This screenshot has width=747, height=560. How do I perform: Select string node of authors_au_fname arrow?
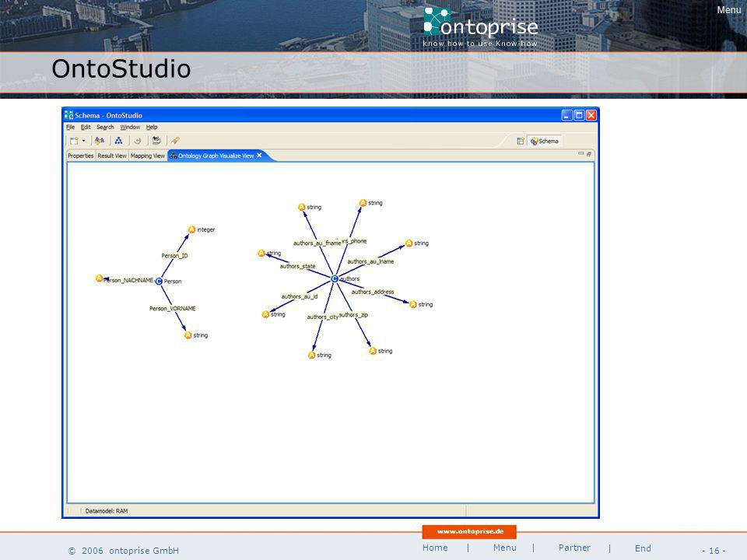(x=302, y=207)
